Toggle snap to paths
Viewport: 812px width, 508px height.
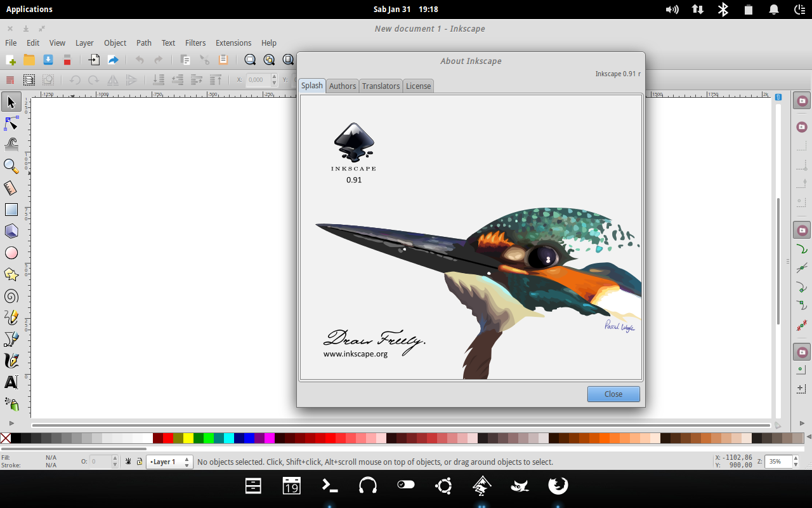click(x=802, y=249)
